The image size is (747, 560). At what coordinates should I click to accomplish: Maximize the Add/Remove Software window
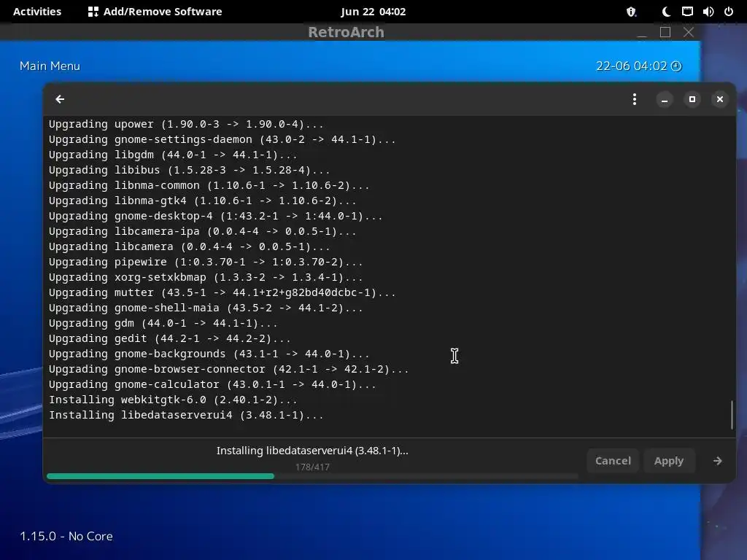(x=692, y=99)
